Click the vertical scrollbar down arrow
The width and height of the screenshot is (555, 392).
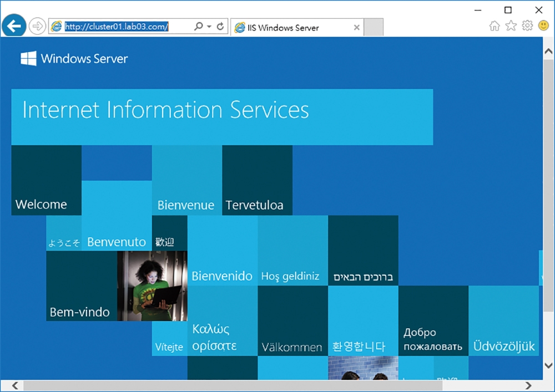click(x=549, y=366)
